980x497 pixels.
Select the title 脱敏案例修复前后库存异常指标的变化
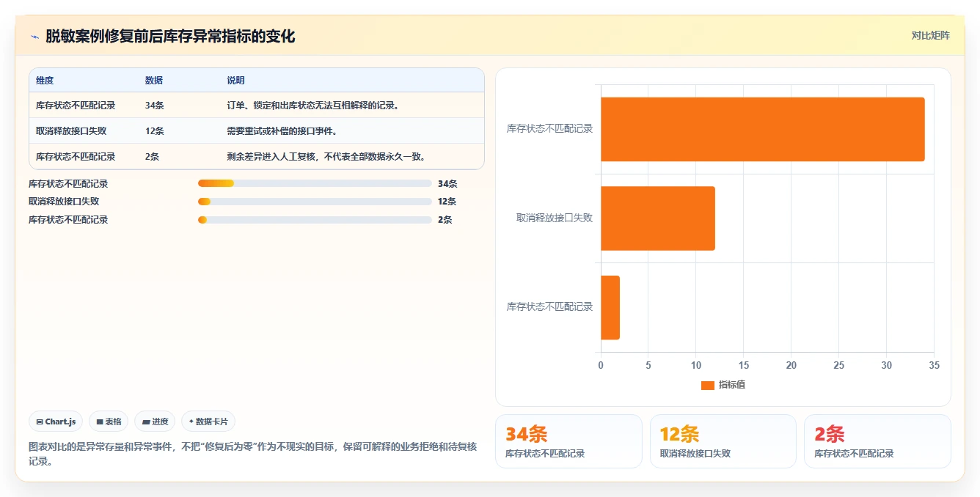coord(170,36)
